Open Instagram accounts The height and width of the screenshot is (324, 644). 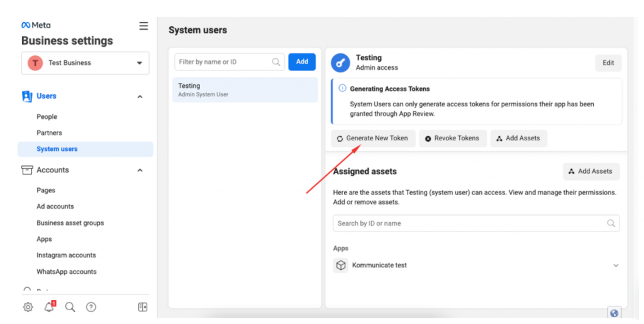[66, 255]
